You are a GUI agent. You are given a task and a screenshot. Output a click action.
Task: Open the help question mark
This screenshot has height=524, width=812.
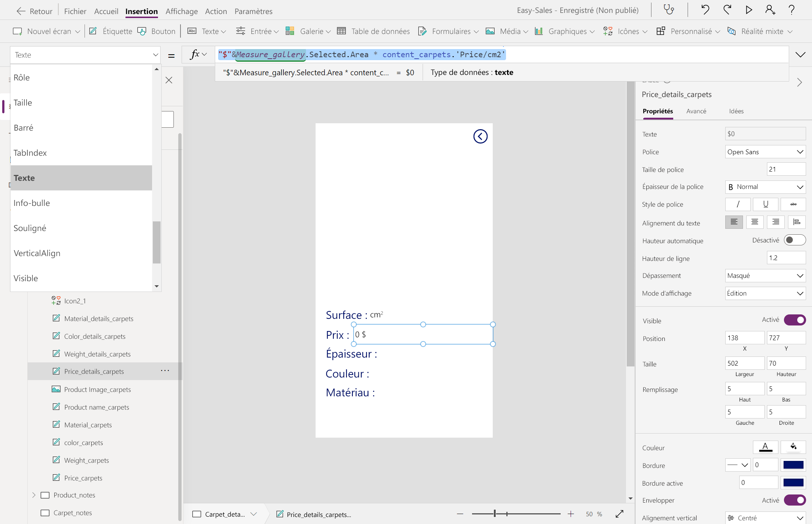click(x=792, y=10)
